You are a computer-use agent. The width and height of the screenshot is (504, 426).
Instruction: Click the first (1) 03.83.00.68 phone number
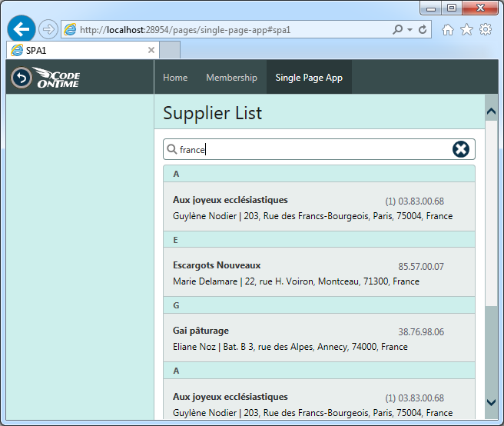[x=414, y=201]
